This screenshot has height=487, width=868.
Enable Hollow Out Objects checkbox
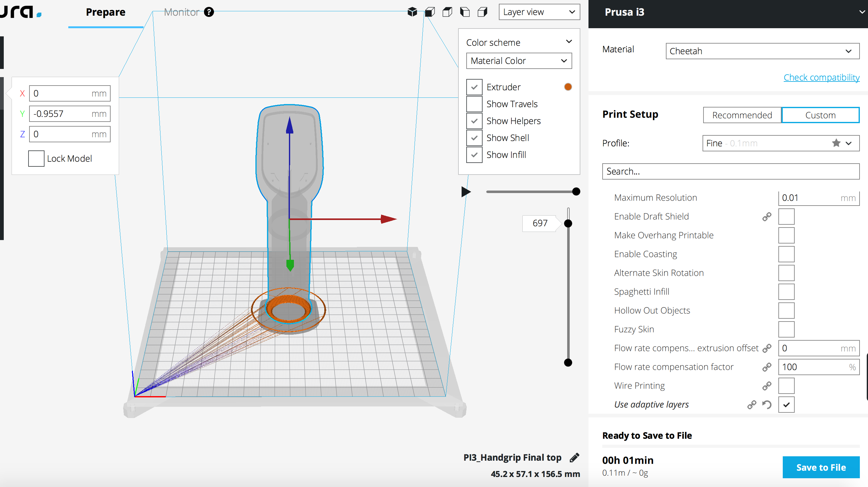(x=786, y=311)
